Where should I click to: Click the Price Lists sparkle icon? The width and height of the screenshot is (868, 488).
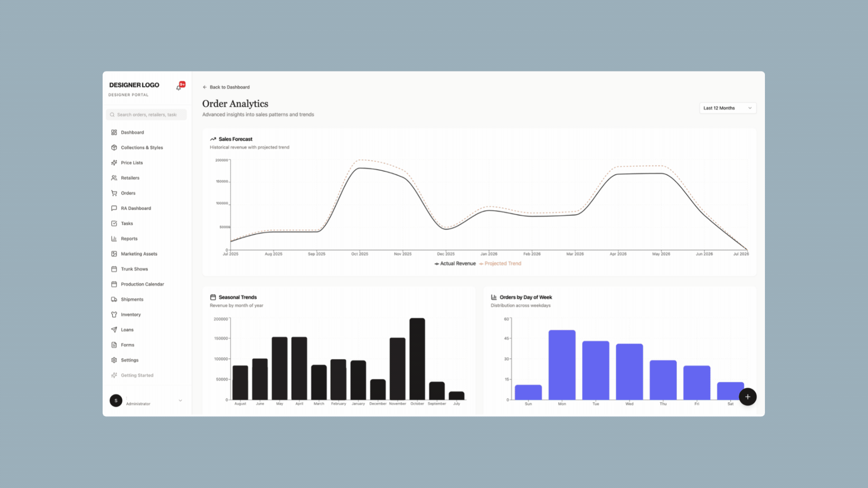114,163
